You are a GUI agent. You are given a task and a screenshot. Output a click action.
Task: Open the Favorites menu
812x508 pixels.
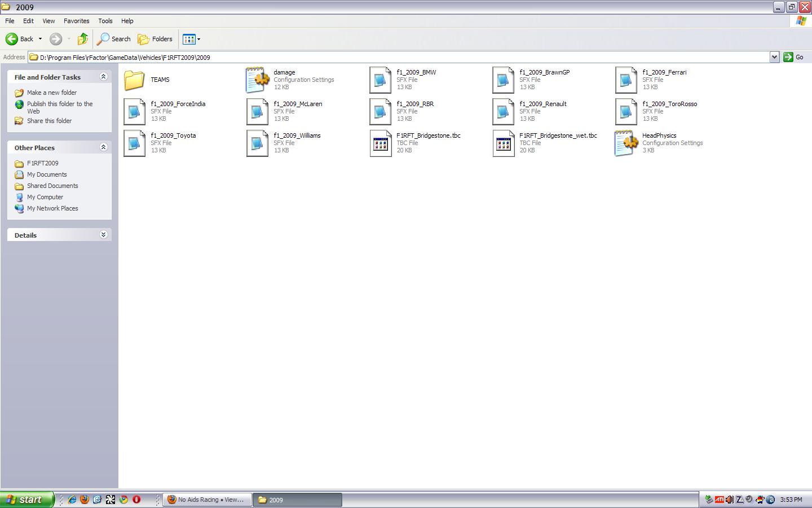pos(76,21)
